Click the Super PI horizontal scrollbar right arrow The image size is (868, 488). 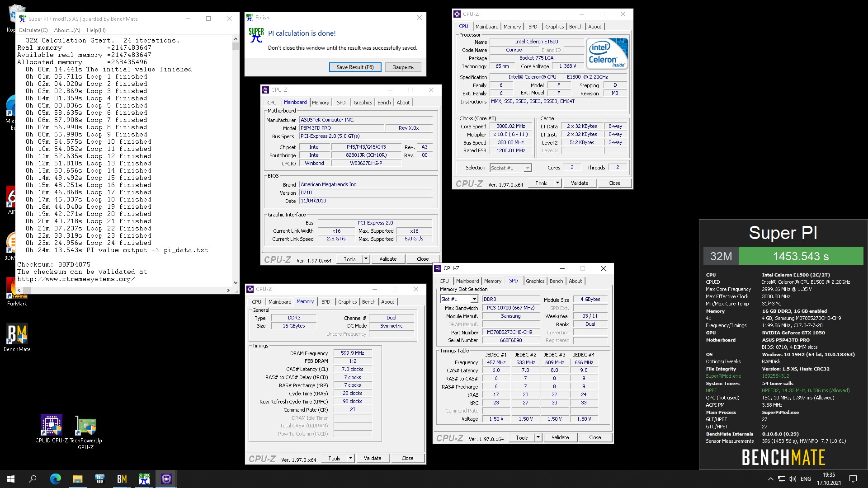point(228,290)
